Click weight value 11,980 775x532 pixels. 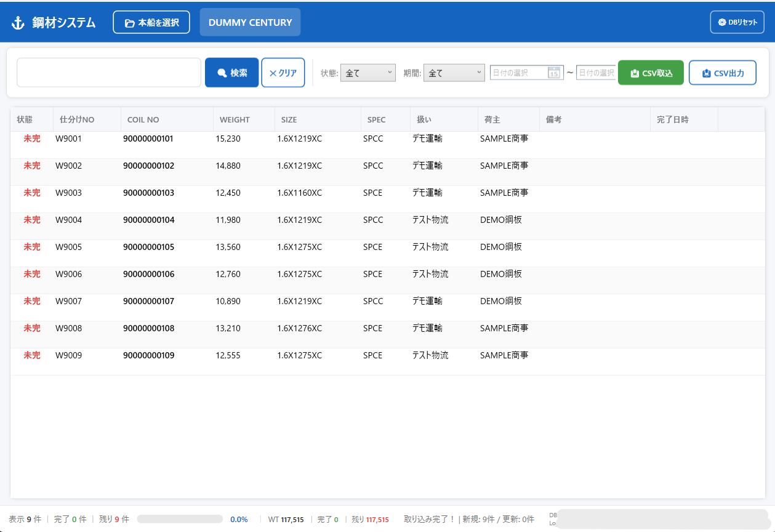(x=228, y=220)
